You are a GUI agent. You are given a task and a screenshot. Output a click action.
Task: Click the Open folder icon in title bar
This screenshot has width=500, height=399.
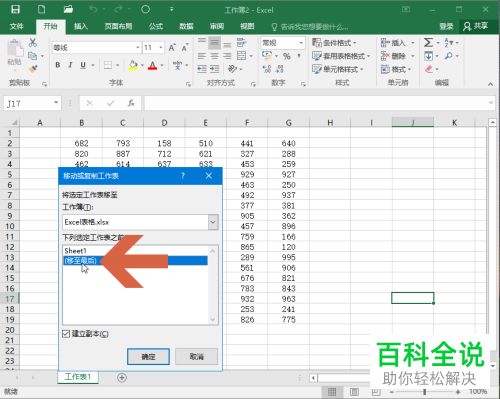(68, 9)
